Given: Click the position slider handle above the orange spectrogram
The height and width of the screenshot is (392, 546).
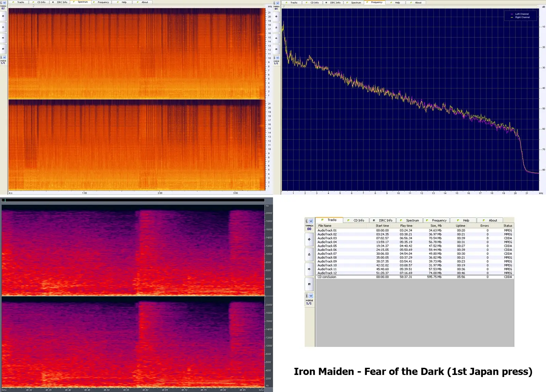Looking at the screenshot, I should [x=33, y=6].
